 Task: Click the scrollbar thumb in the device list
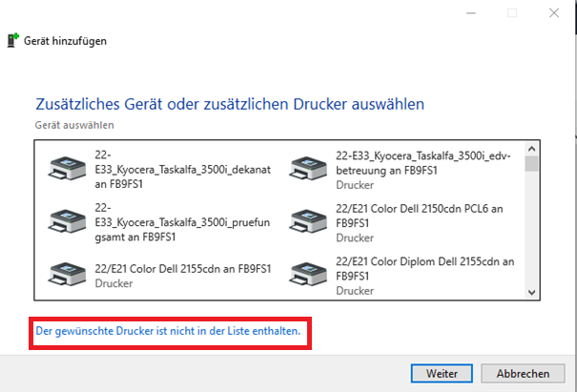coord(531,163)
